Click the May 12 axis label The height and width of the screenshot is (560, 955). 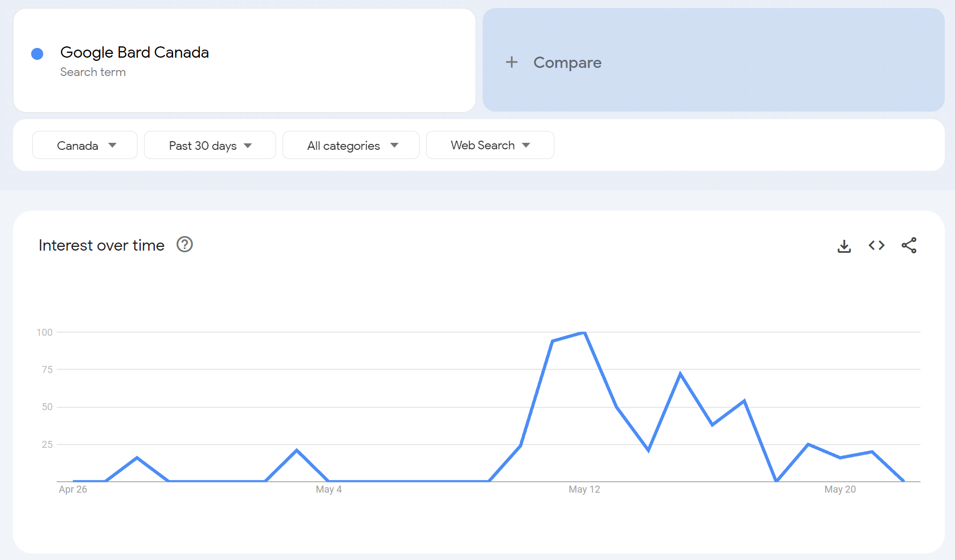point(584,489)
